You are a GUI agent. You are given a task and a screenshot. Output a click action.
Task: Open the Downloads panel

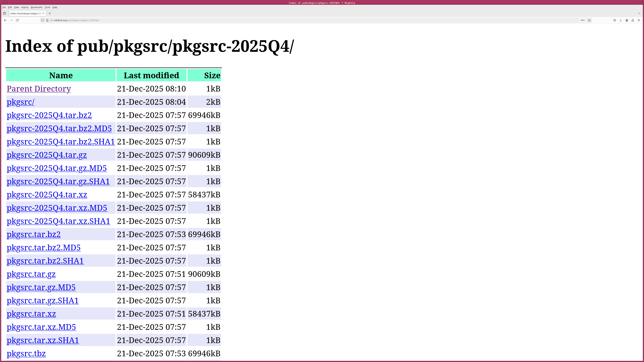coord(621,20)
